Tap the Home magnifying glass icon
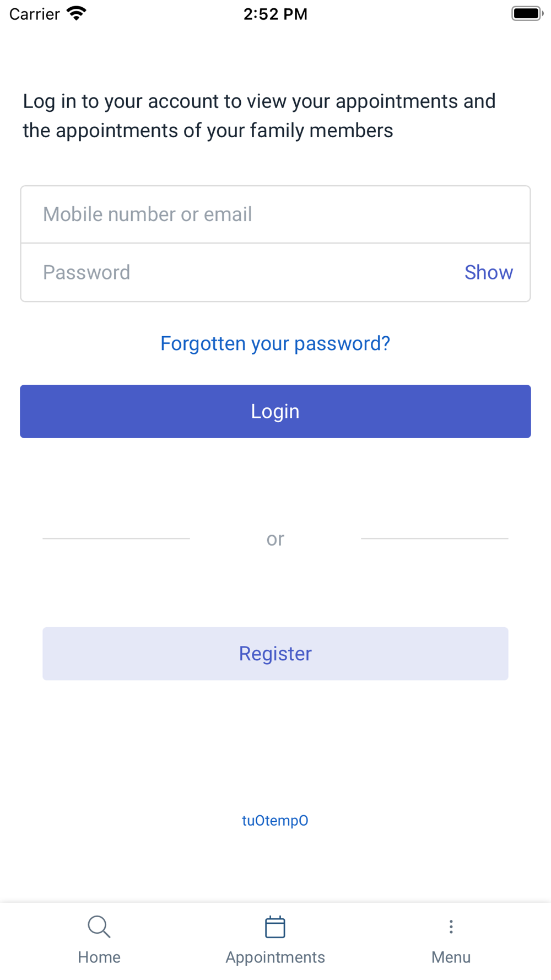 [99, 927]
